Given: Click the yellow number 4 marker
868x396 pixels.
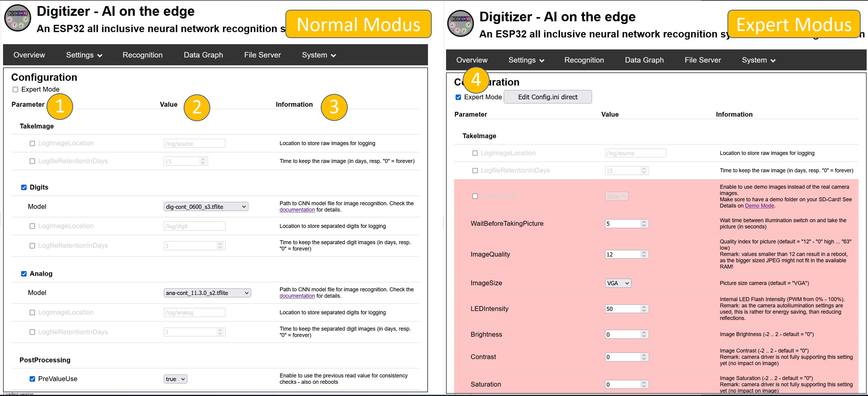Looking at the screenshot, I should coord(476,80).
